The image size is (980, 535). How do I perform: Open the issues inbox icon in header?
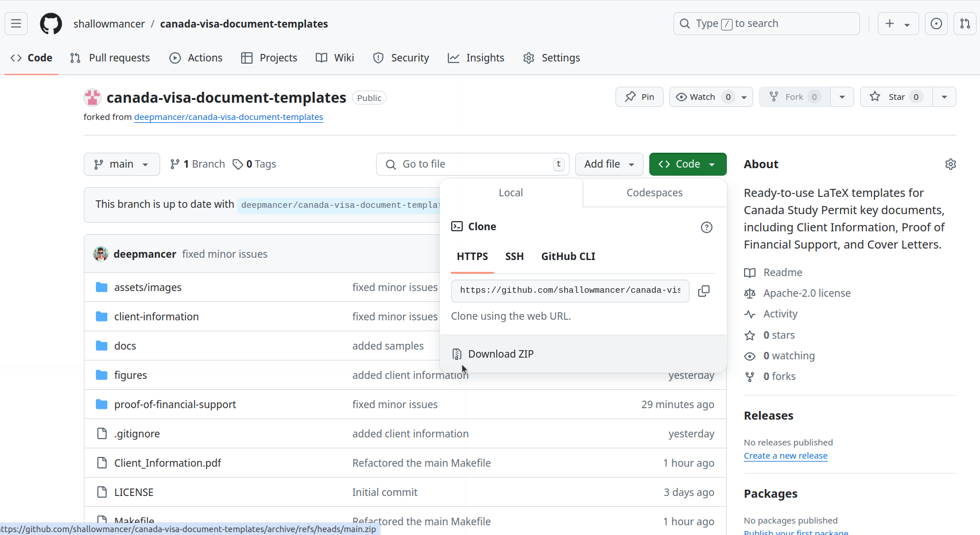click(936, 24)
